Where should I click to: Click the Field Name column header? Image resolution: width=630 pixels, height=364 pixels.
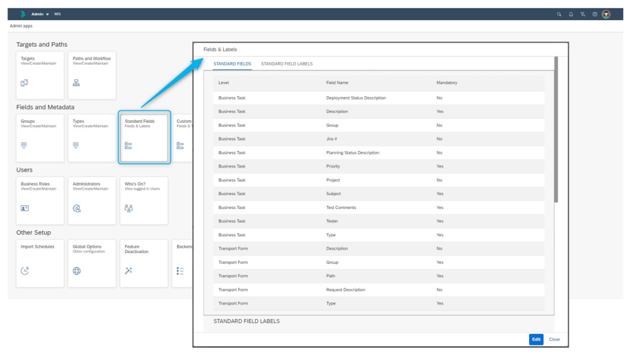pos(337,82)
